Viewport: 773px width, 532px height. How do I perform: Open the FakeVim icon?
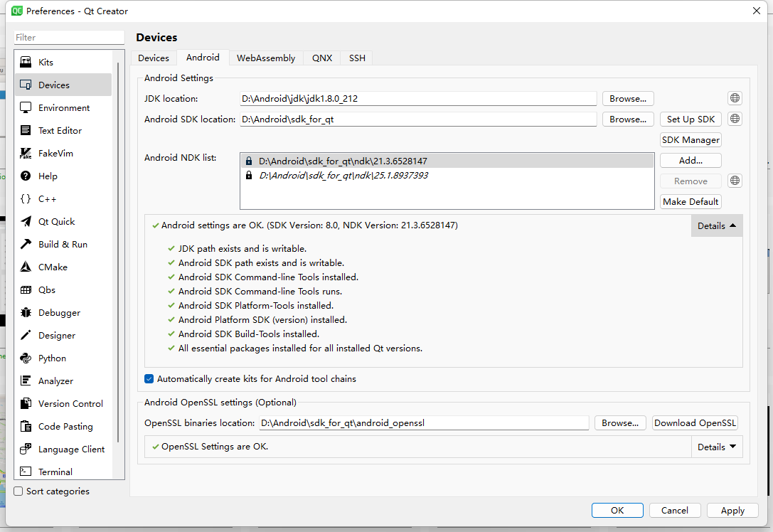[x=26, y=154]
